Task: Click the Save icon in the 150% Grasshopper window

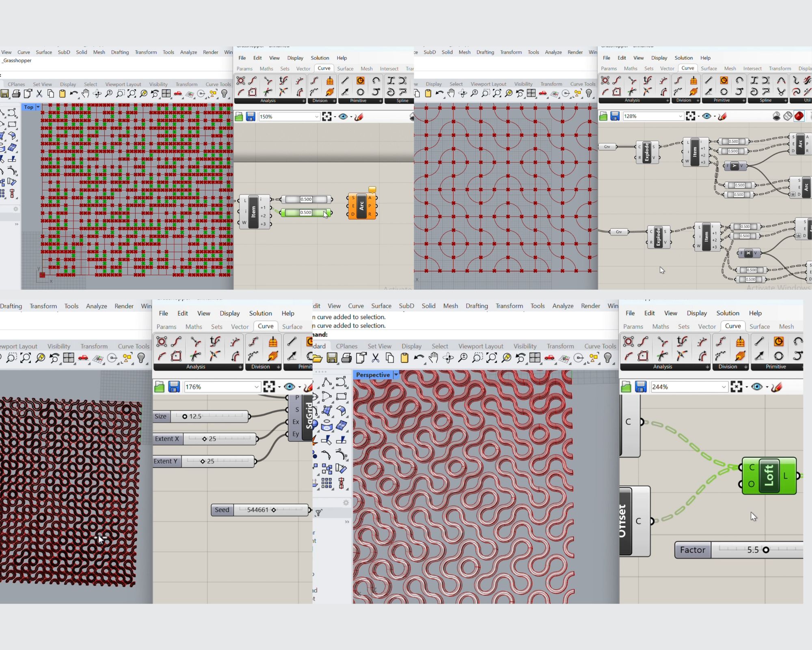Action: pyautogui.click(x=251, y=117)
